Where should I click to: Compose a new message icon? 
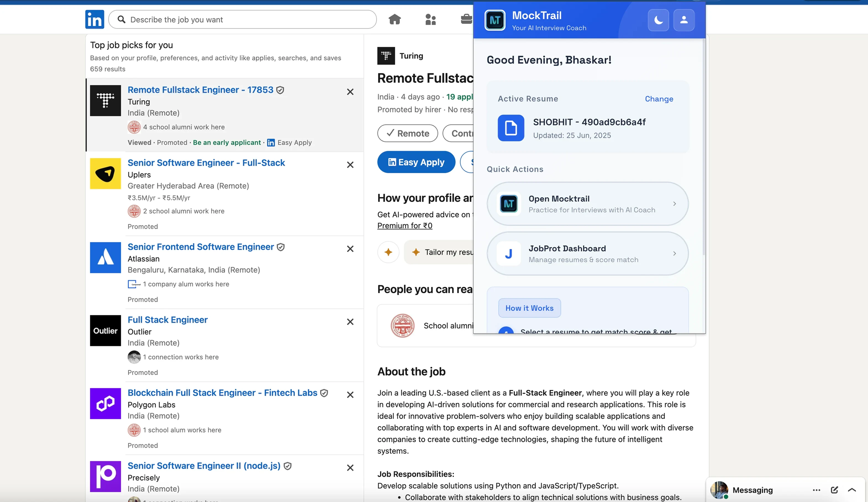[x=834, y=490]
